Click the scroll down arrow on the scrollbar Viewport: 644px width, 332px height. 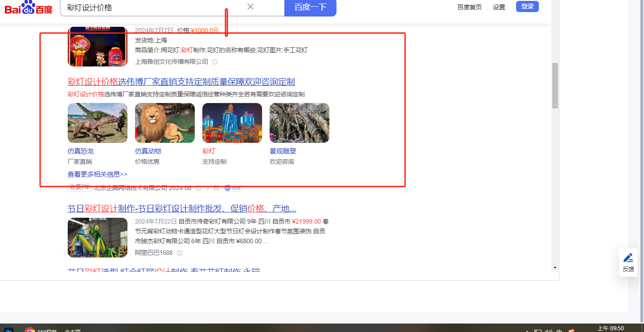[x=555, y=268]
